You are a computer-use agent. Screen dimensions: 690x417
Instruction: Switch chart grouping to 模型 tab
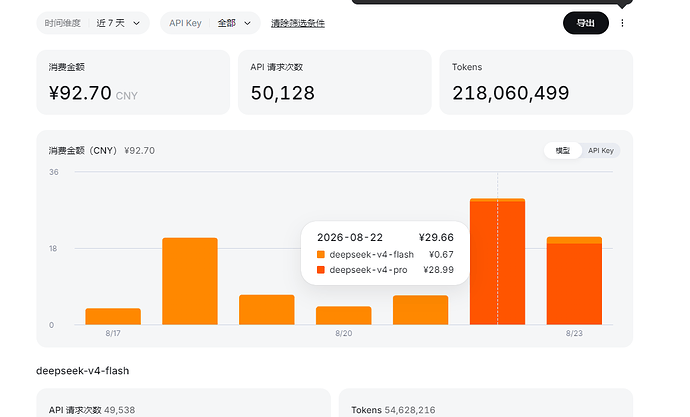click(562, 150)
